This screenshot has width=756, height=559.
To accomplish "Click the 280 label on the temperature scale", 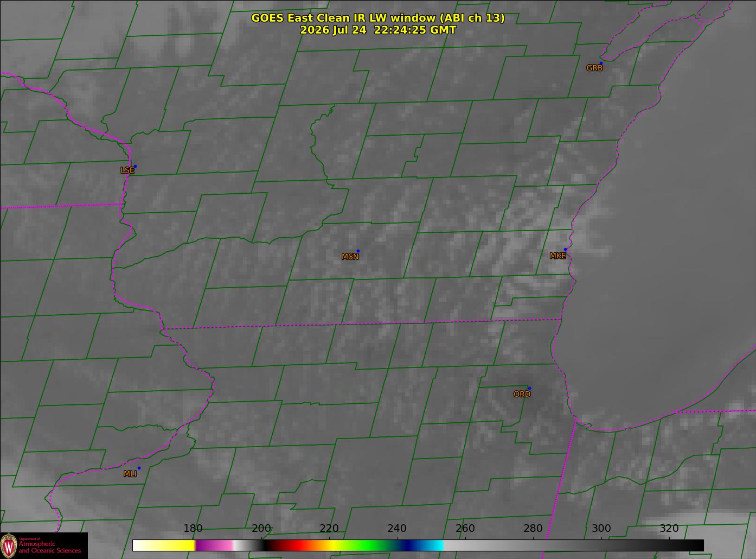I will 533,528.
